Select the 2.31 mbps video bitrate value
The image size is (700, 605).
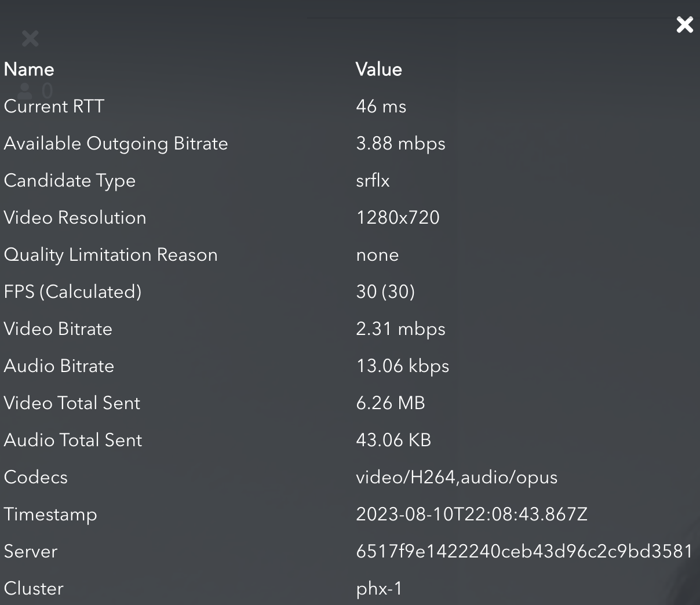pyautogui.click(x=400, y=329)
